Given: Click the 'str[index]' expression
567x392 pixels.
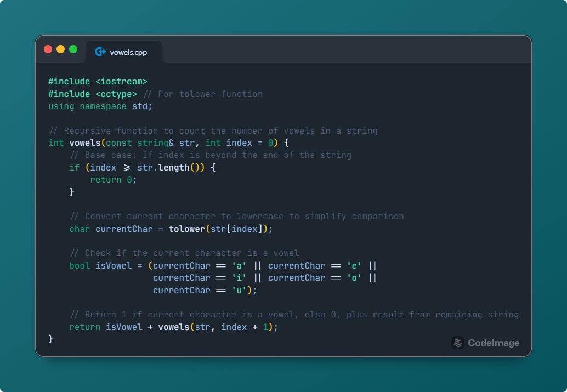Looking at the screenshot, I should point(236,229).
